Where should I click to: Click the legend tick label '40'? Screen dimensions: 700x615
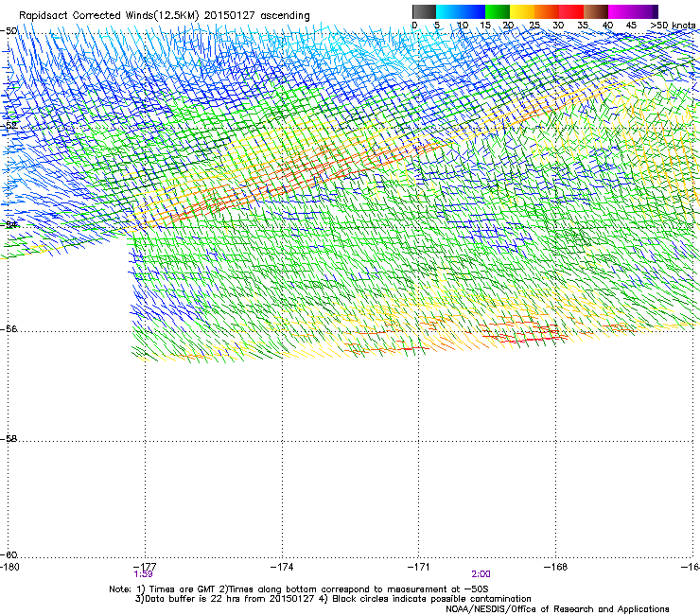point(607,26)
